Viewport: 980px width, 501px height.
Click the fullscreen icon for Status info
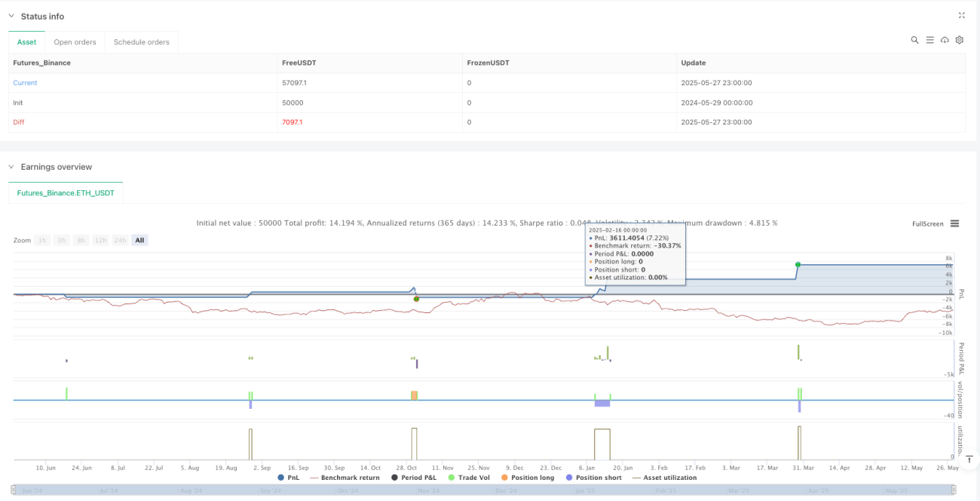pyautogui.click(x=961, y=15)
